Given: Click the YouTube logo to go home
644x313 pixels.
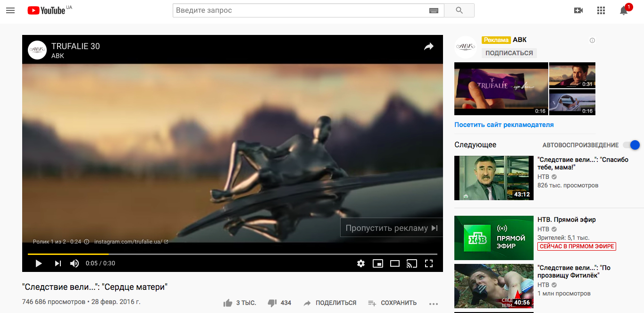Looking at the screenshot, I should point(47,10).
